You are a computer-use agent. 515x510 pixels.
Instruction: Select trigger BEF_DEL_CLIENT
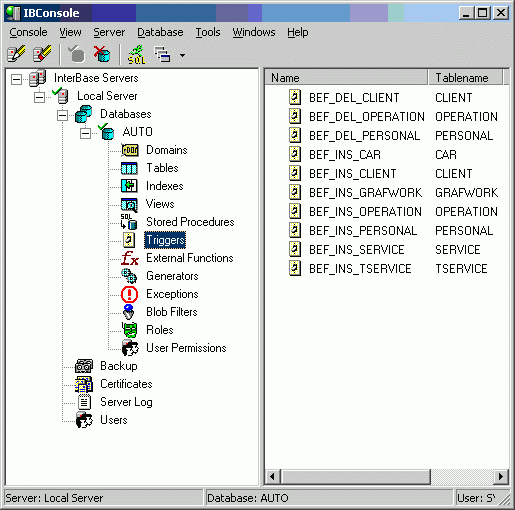354,98
